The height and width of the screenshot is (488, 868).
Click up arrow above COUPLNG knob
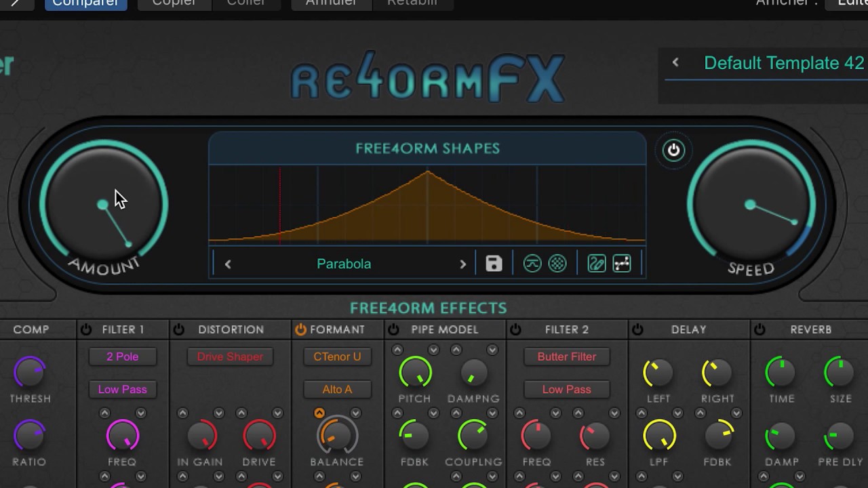point(456,413)
